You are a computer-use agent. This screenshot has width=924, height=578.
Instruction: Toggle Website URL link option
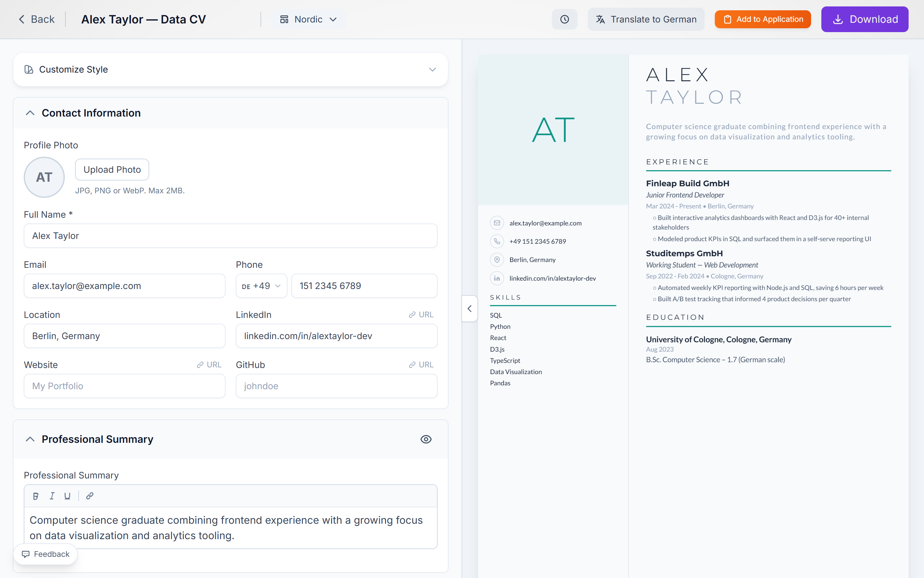209,364
